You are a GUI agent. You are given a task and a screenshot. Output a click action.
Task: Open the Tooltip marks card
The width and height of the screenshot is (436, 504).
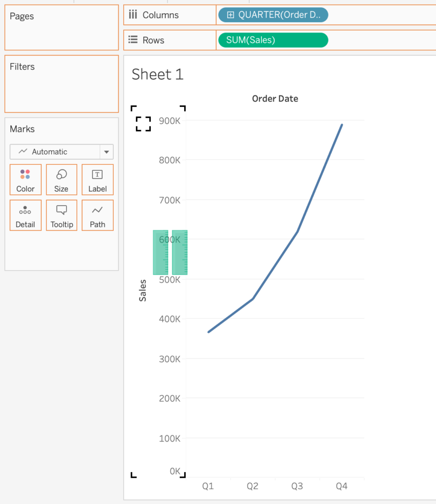61,216
